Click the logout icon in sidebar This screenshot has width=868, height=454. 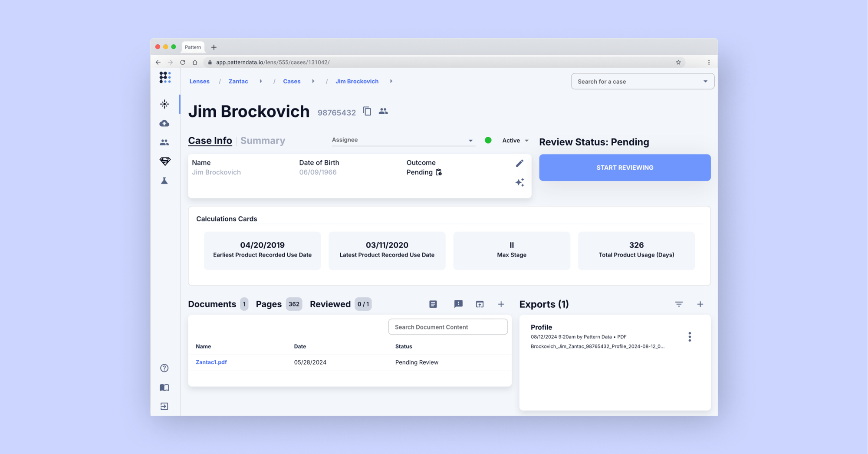tap(164, 406)
